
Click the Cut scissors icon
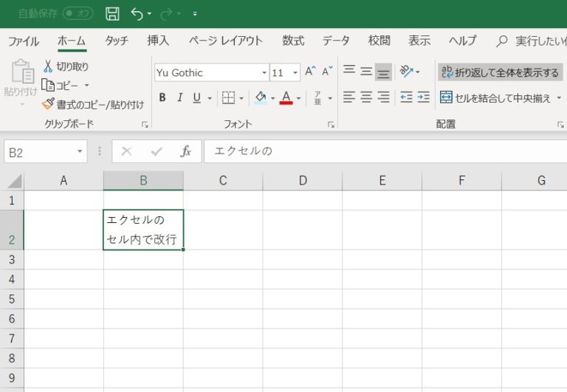[49, 66]
